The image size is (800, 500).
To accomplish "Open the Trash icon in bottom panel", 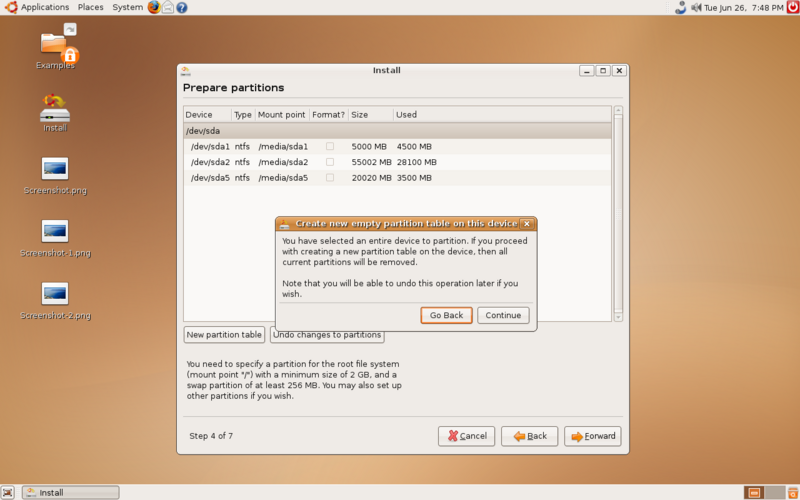I will (x=793, y=492).
